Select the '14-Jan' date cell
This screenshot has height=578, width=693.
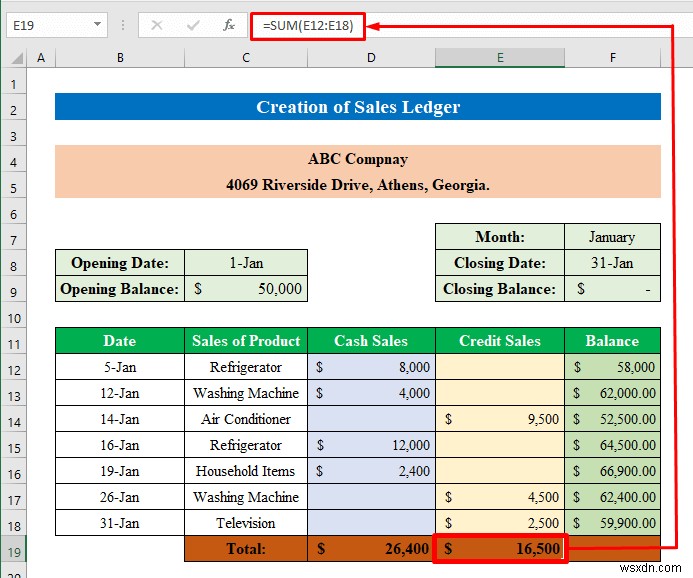120,419
